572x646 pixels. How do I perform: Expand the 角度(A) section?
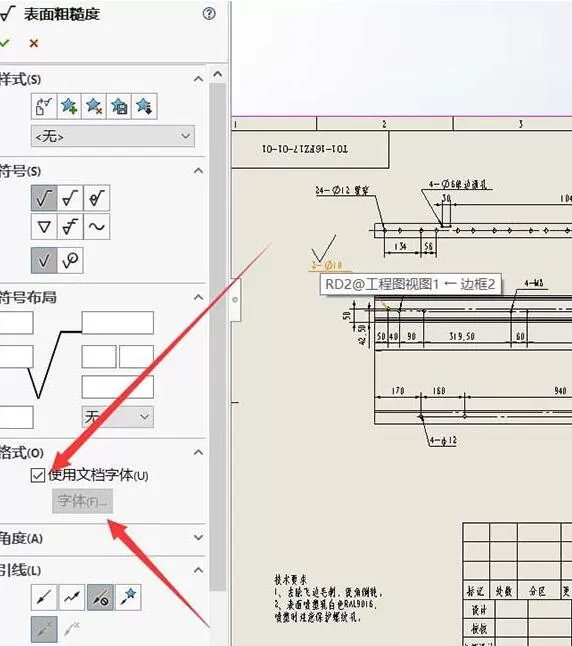199,538
